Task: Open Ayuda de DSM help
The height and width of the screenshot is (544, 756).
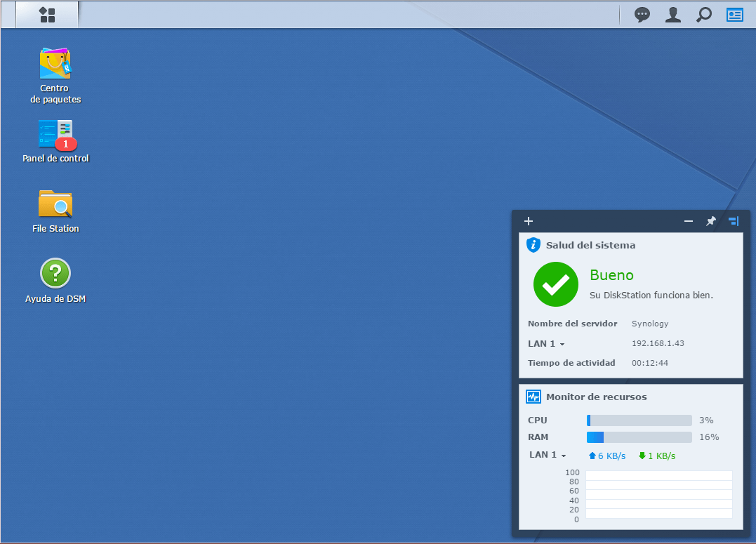Action: click(x=55, y=274)
